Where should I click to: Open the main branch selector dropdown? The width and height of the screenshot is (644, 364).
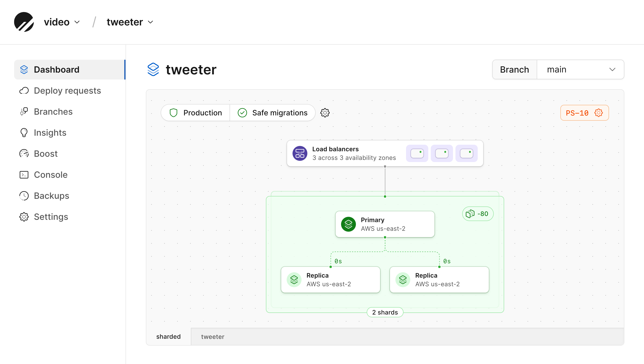click(580, 70)
